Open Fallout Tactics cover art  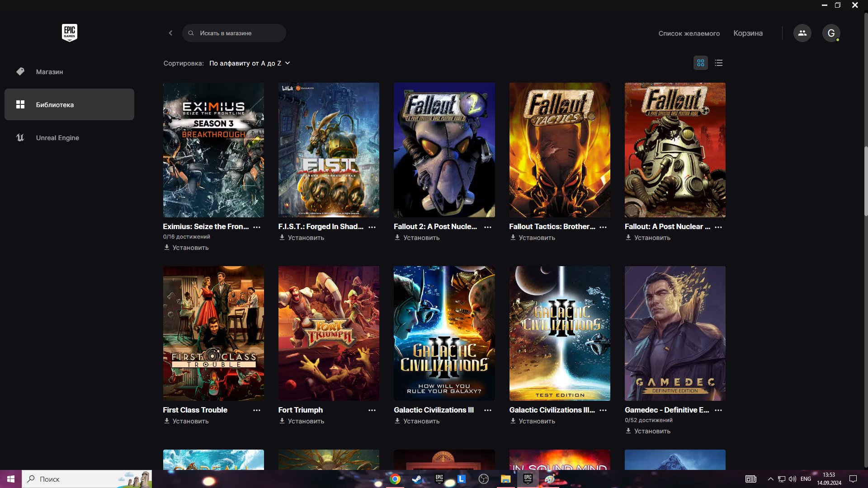560,150
